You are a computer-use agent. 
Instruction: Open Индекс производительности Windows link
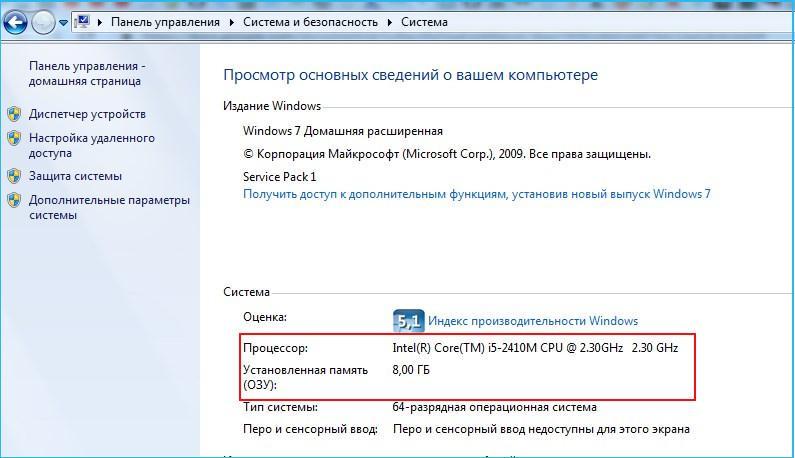coord(533,321)
